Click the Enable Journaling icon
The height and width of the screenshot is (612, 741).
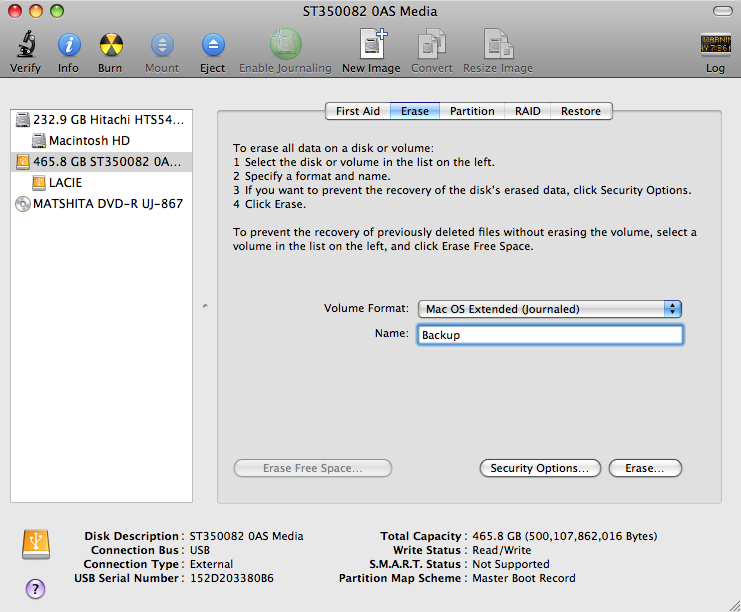point(285,44)
